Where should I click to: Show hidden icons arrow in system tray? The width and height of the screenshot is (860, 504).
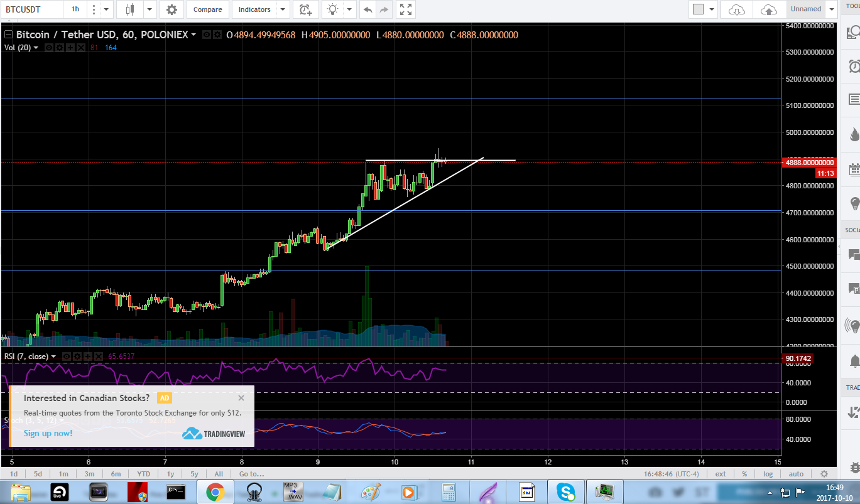coord(771,492)
